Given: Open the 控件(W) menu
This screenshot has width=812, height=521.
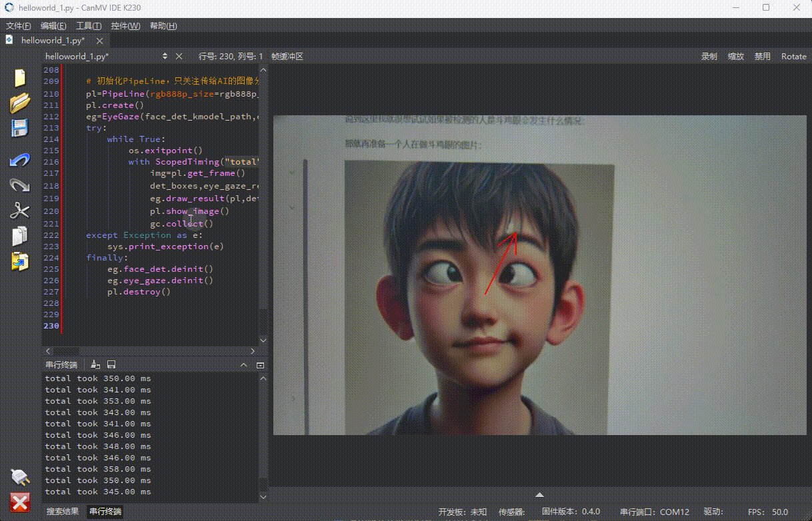Looking at the screenshot, I should (125, 26).
